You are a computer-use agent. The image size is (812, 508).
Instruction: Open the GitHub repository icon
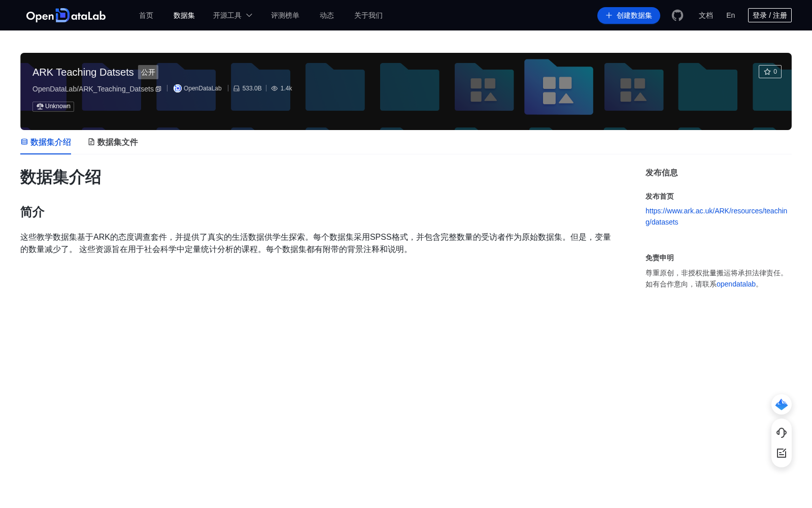[678, 15]
